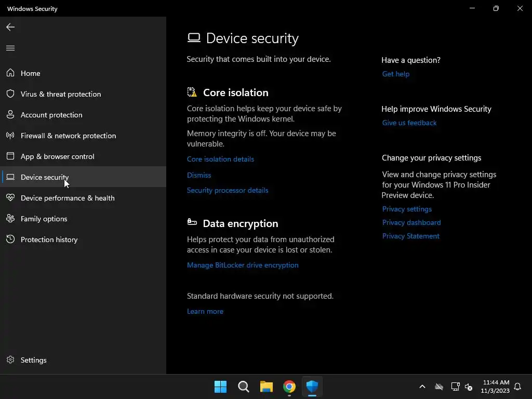Click the App & browser control window icon
The image size is (532, 399).
(x=10, y=156)
